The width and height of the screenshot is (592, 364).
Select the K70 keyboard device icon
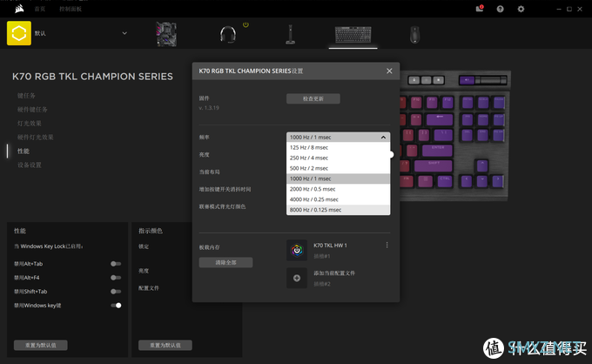353,34
